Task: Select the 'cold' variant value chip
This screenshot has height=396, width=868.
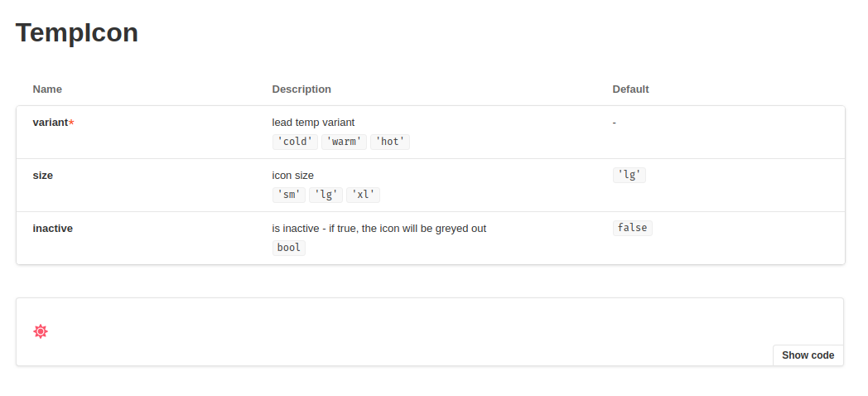Action: [x=295, y=142]
